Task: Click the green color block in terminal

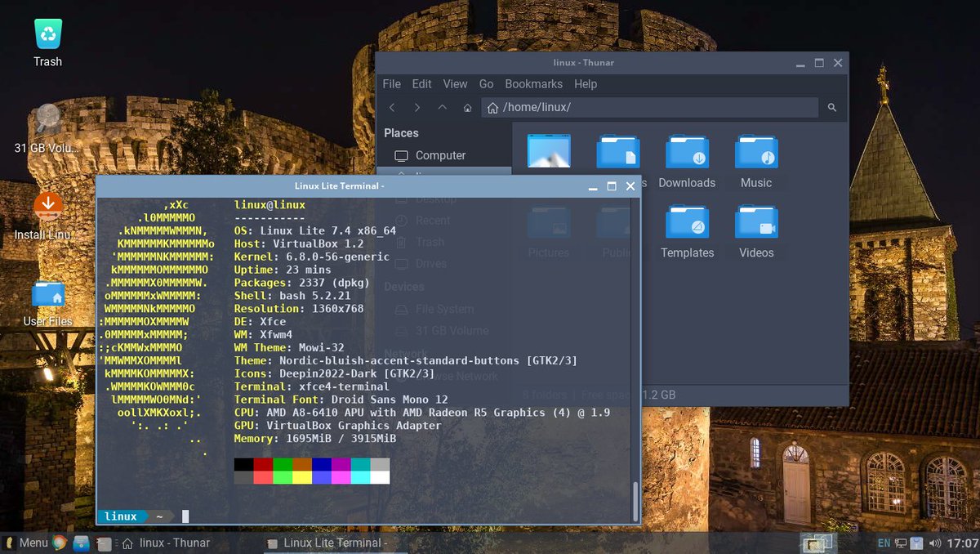Action: click(283, 464)
